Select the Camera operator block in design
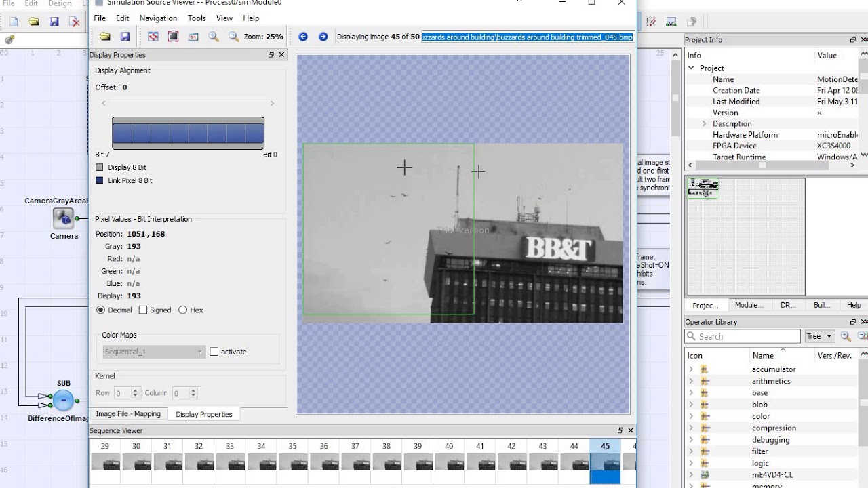Screen dimensions: 868x488 click(63, 218)
